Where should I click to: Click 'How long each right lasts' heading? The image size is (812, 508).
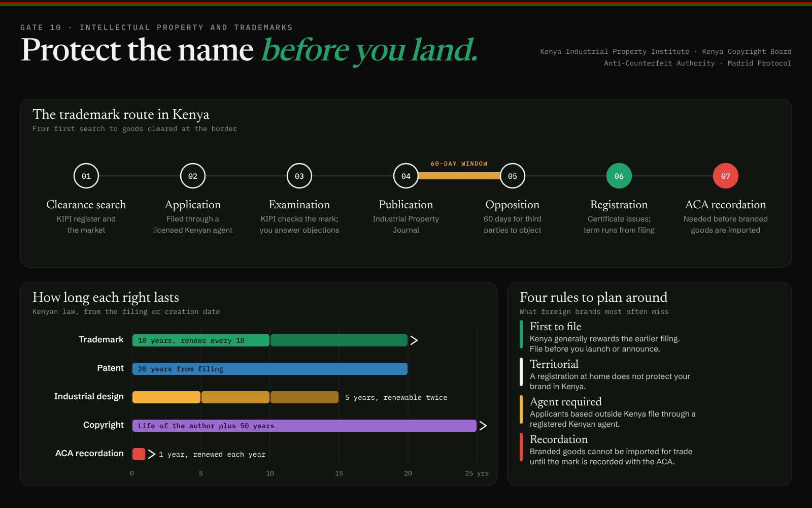coord(106,297)
